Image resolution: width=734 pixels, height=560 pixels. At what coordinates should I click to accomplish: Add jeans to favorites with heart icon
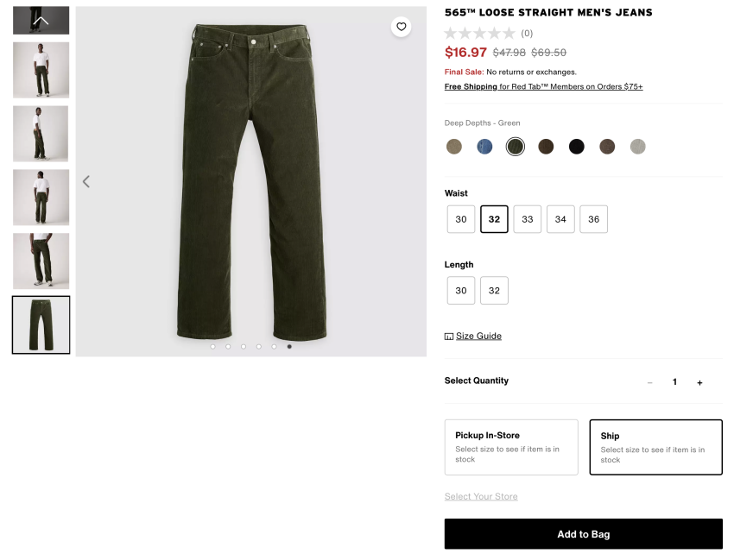[401, 27]
